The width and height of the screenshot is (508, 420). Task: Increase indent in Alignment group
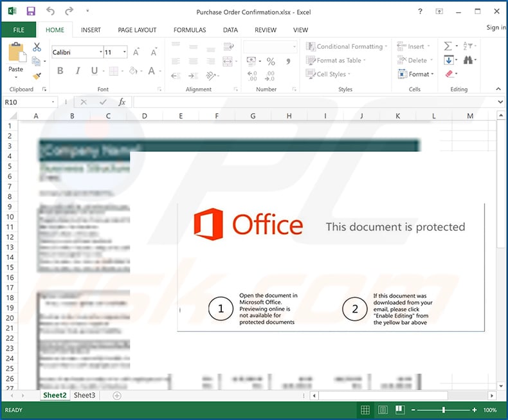tap(194, 76)
